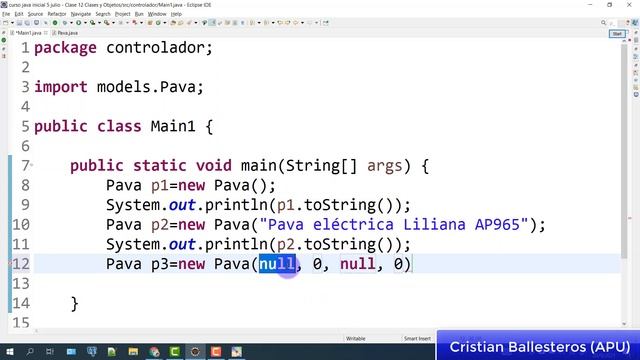Open the Source menu
640x360 pixels.
click(35, 14)
